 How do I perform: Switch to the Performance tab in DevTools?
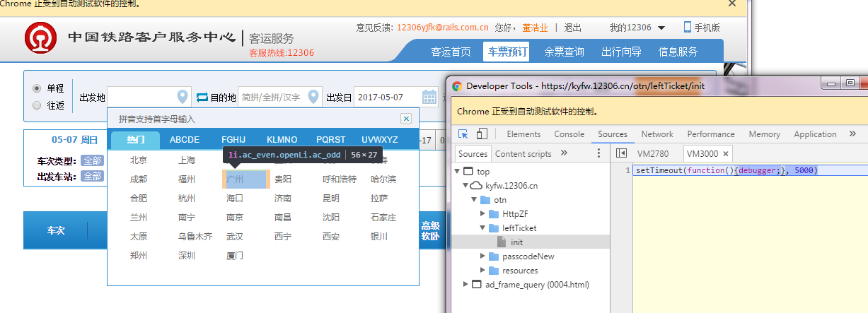(710, 134)
